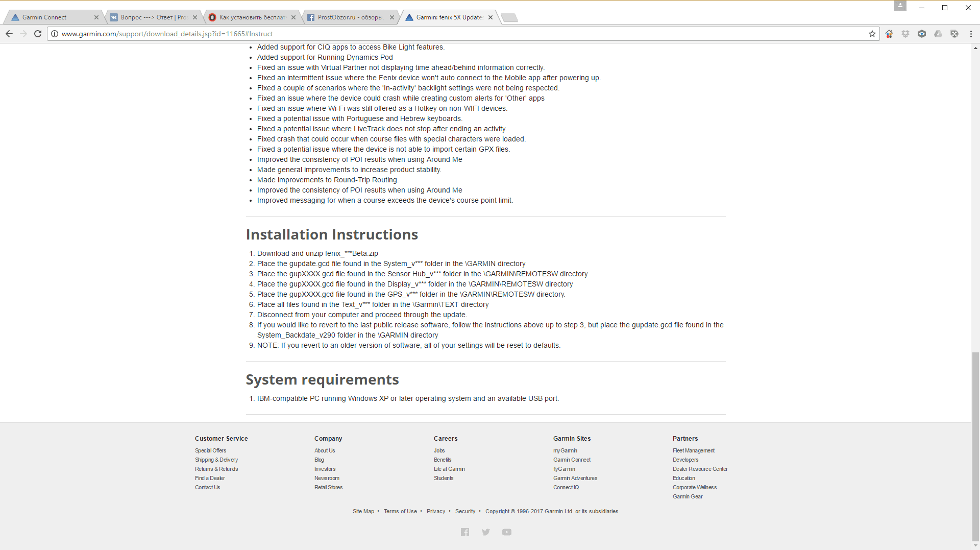980x550 pixels.
Task: Open Chrome user profile button
Action: tap(900, 6)
